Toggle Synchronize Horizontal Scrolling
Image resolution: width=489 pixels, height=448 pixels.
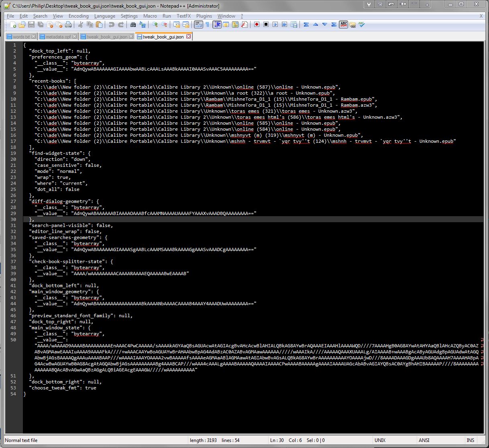coord(186,25)
